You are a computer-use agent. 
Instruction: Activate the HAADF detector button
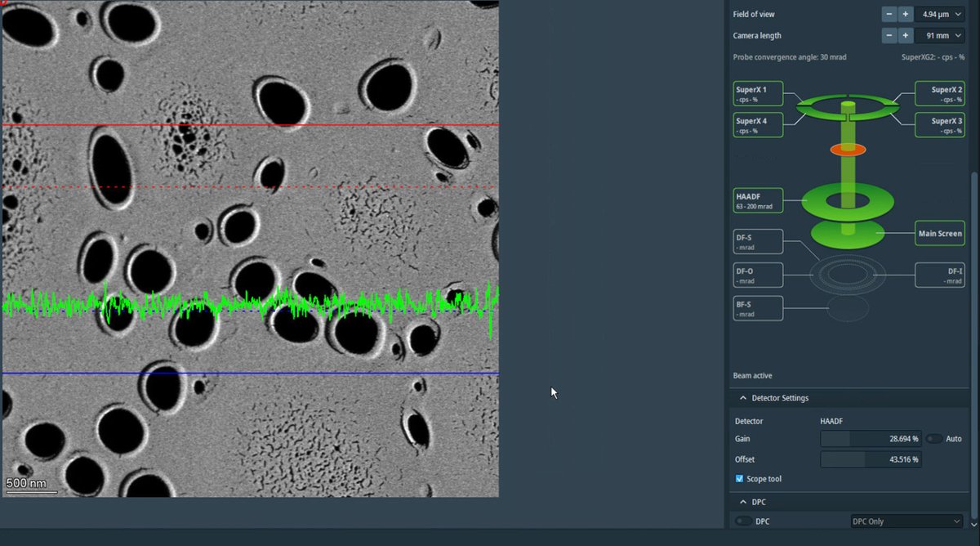(x=756, y=199)
